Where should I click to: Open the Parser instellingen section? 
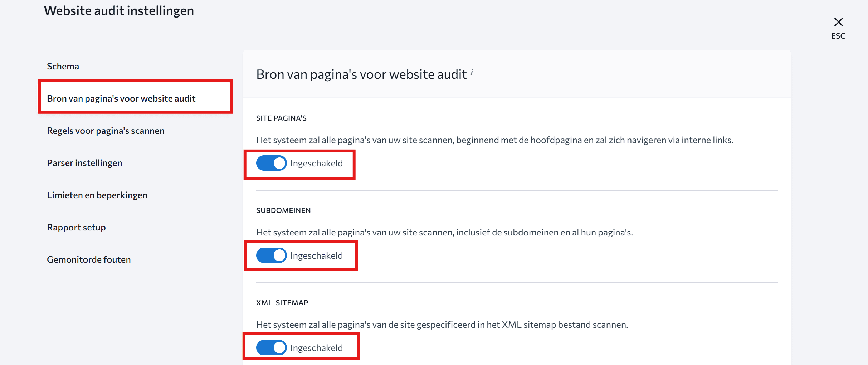click(x=84, y=163)
